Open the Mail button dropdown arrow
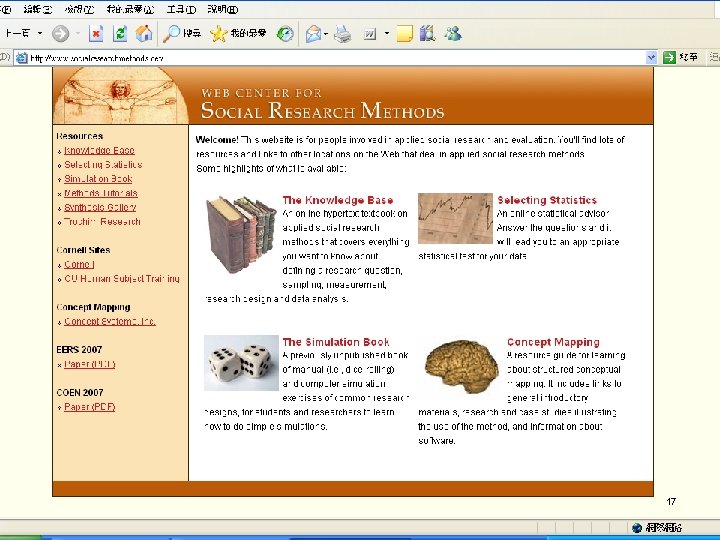Viewport: 720px width, 540px height. pos(326,34)
